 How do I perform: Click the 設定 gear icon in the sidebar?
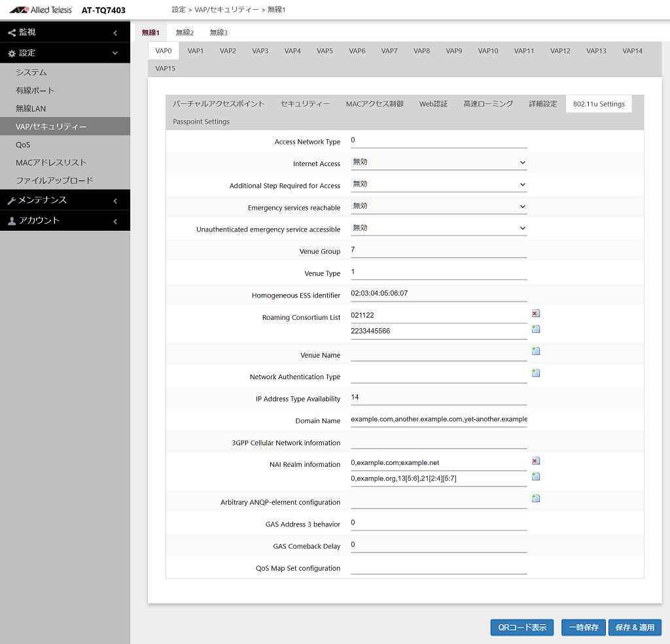pos(12,54)
